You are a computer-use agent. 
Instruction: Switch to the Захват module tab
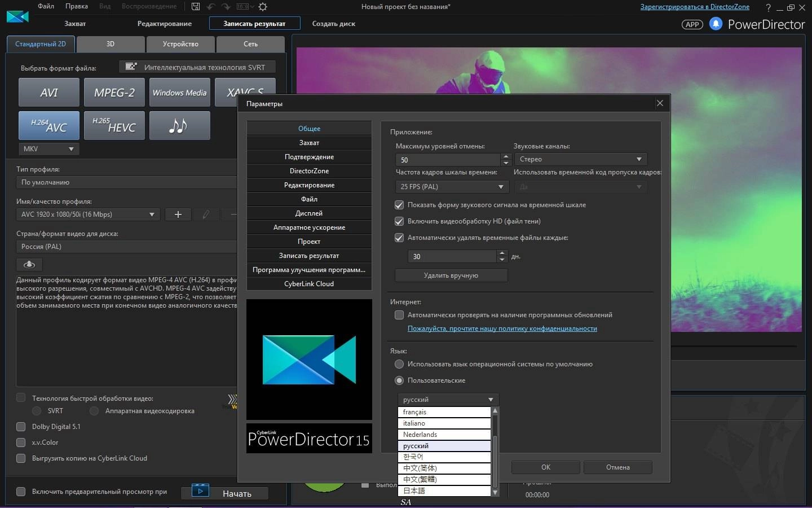(x=75, y=24)
